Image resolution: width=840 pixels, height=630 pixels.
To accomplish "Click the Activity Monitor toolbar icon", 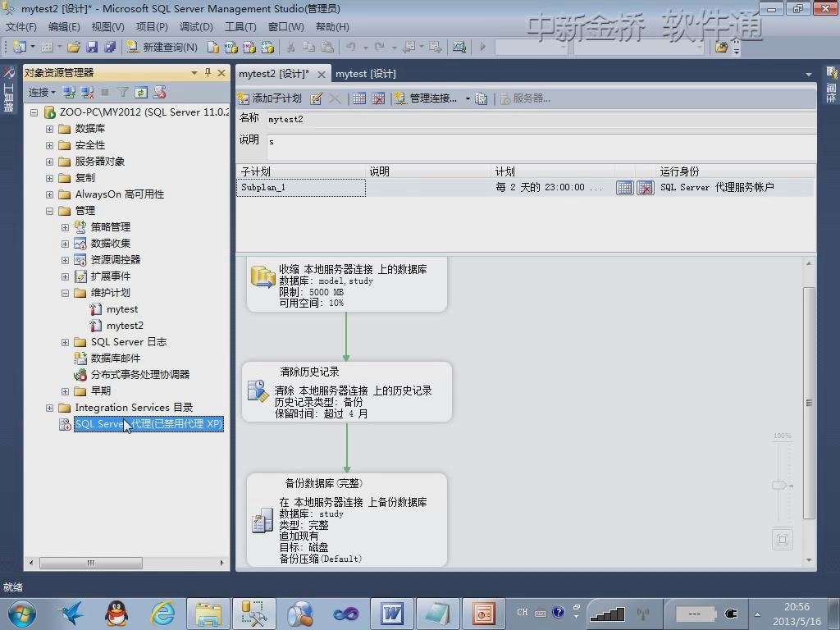I will point(459,47).
